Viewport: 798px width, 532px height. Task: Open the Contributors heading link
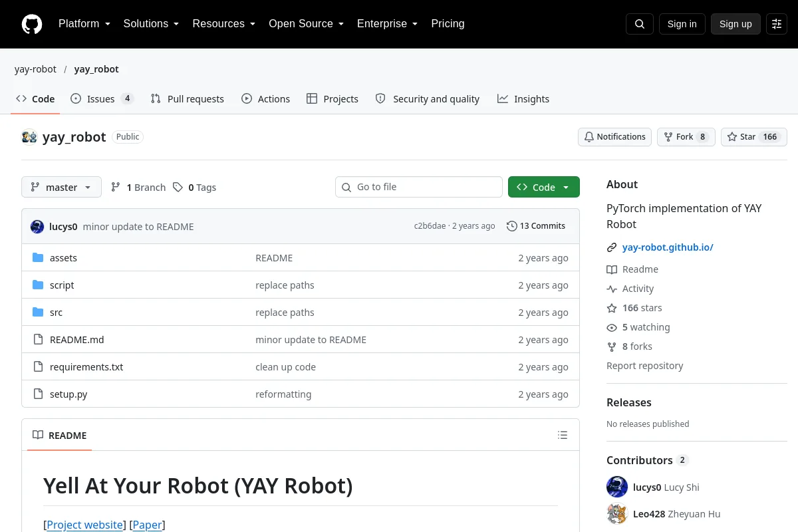(647, 460)
